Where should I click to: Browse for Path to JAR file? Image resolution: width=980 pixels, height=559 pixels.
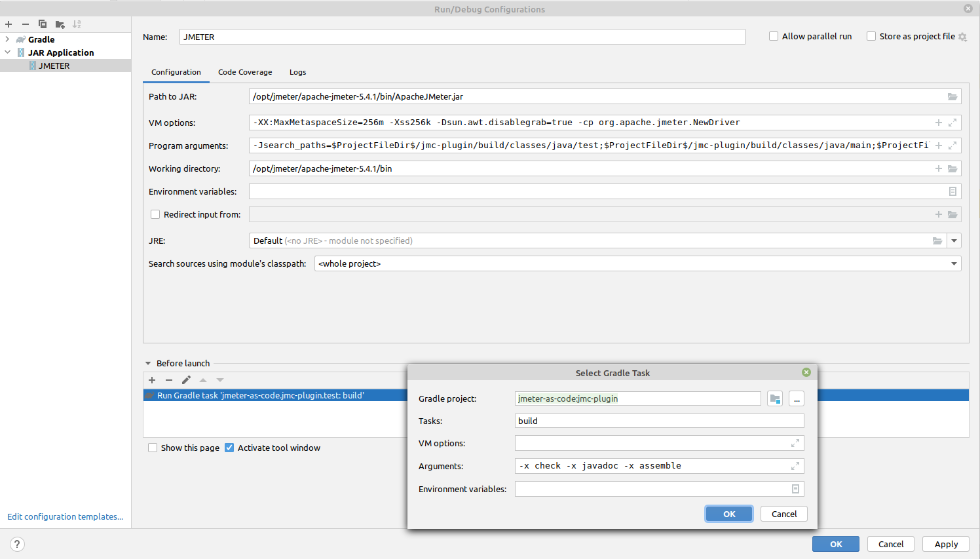(952, 96)
